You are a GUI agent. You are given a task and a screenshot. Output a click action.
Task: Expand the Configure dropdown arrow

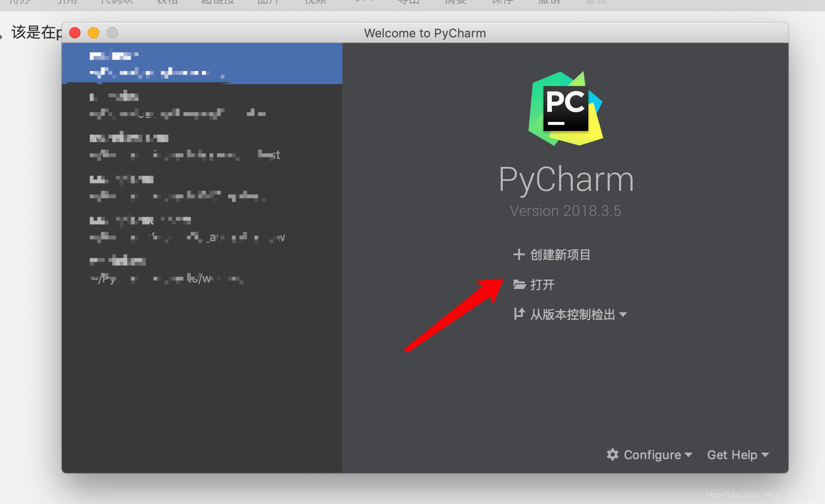click(x=688, y=455)
